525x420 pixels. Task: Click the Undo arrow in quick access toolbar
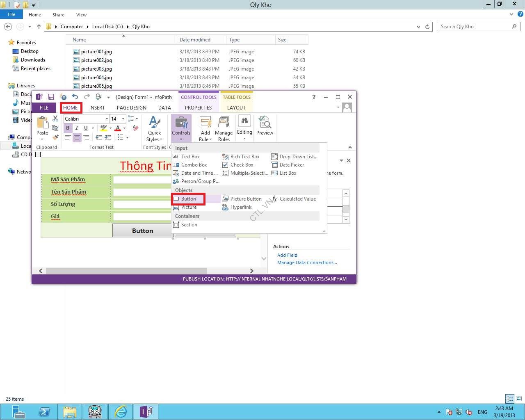coord(75,97)
